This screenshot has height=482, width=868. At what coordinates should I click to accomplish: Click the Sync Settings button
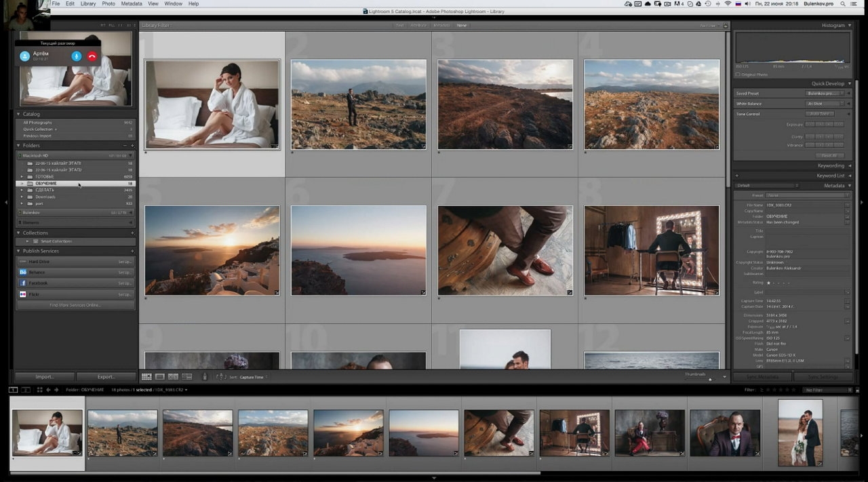coord(824,377)
